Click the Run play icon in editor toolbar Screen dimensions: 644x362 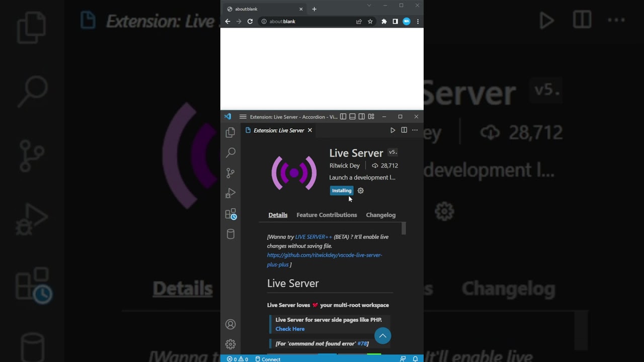pyautogui.click(x=392, y=130)
